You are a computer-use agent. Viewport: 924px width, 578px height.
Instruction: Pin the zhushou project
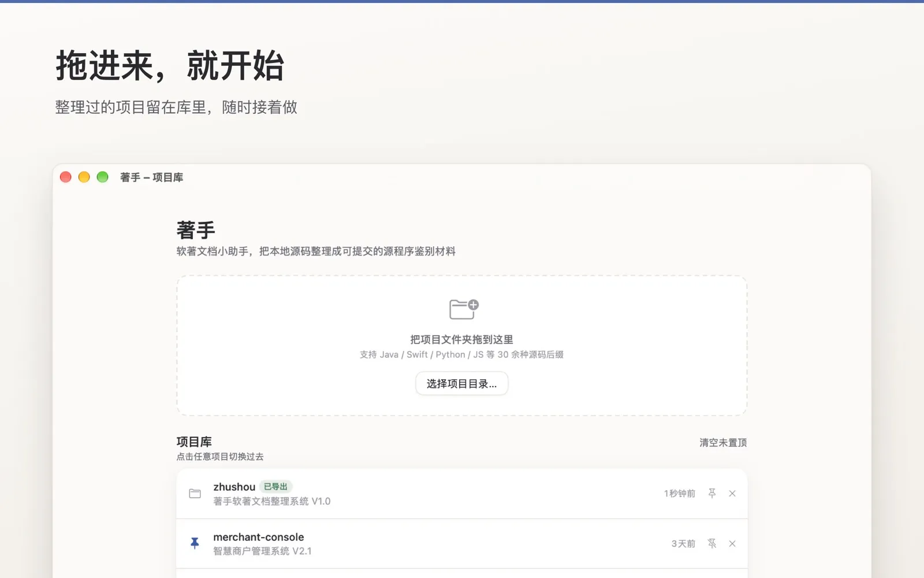tap(712, 493)
